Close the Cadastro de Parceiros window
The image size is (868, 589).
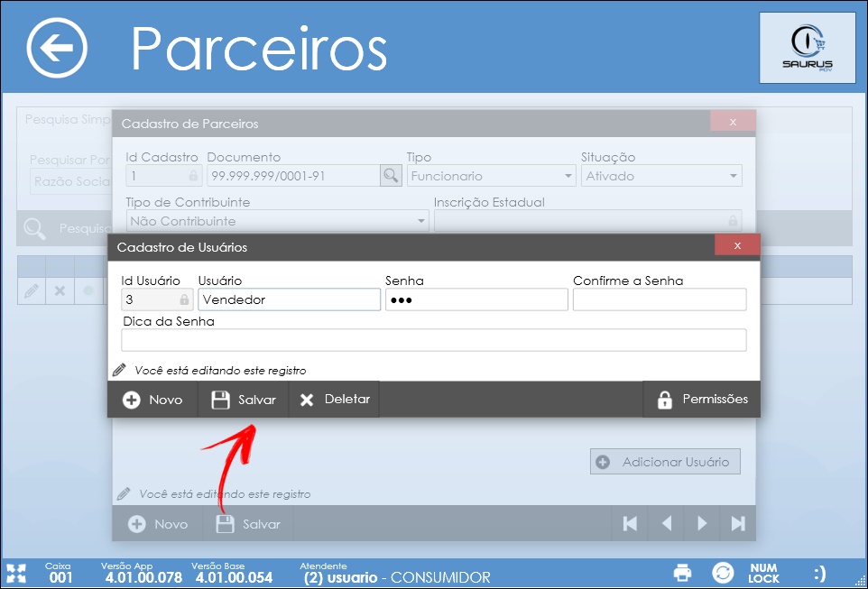tap(733, 121)
